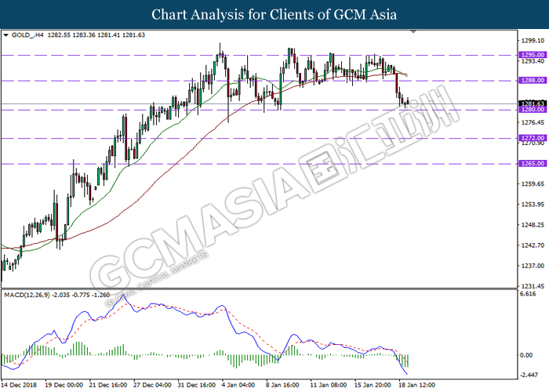Click the 1293.40 price scale value
The height and width of the screenshot is (392, 549).
(533, 61)
